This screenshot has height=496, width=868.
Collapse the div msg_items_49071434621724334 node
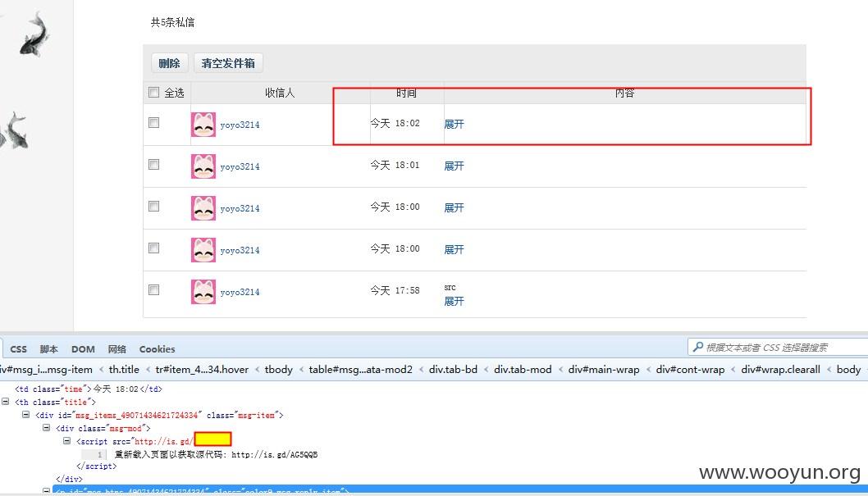pyautogui.click(x=26, y=414)
